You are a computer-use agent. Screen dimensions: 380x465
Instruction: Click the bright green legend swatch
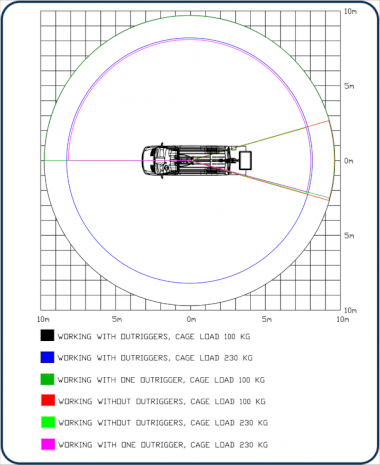click(x=48, y=422)
